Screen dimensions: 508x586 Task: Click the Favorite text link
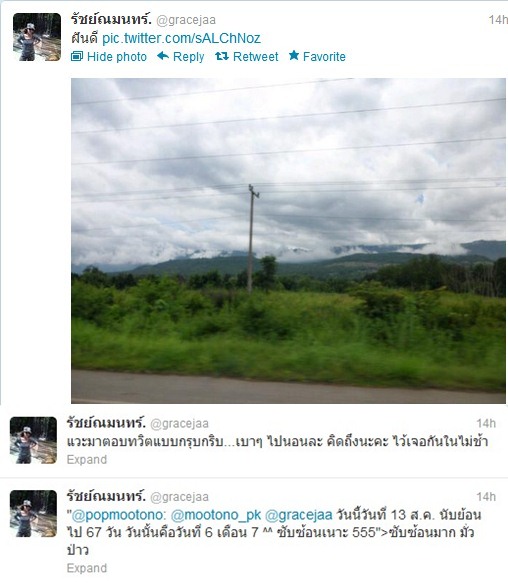tap(324, 57)
